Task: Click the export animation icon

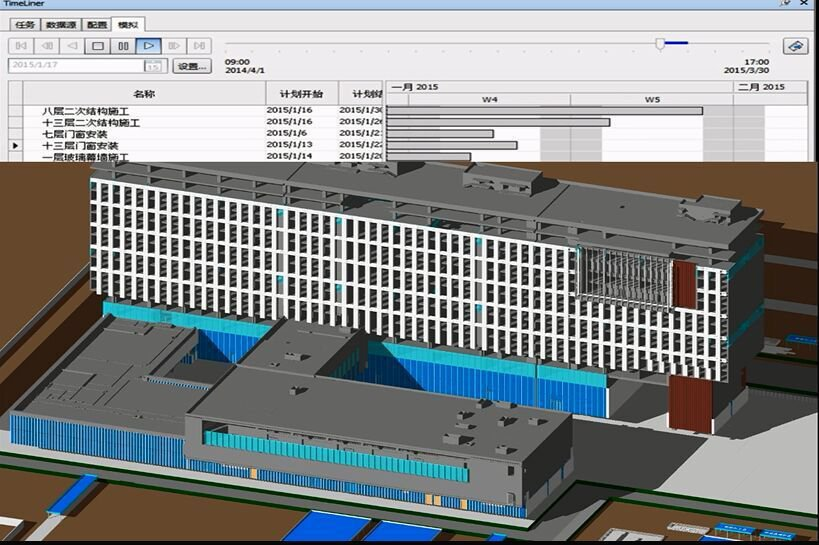Action: pyautogui.click(x=795, y=46)
